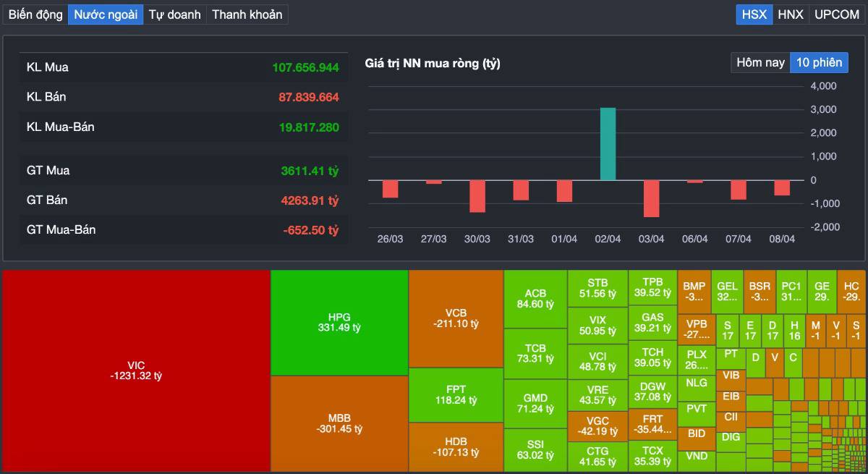The width and height of the screenshot is (868, 474).
Task: Click the PLX treemap cell
Action: 697,360
